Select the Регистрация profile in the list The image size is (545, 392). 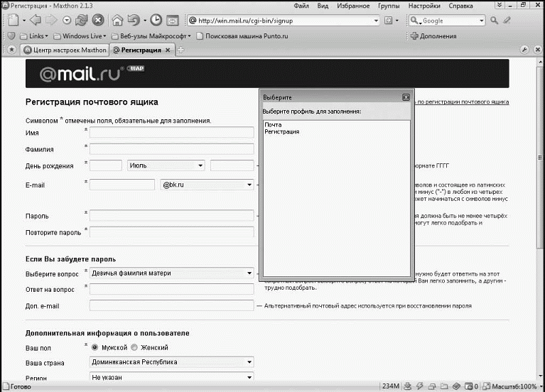[x=282, y=131]
